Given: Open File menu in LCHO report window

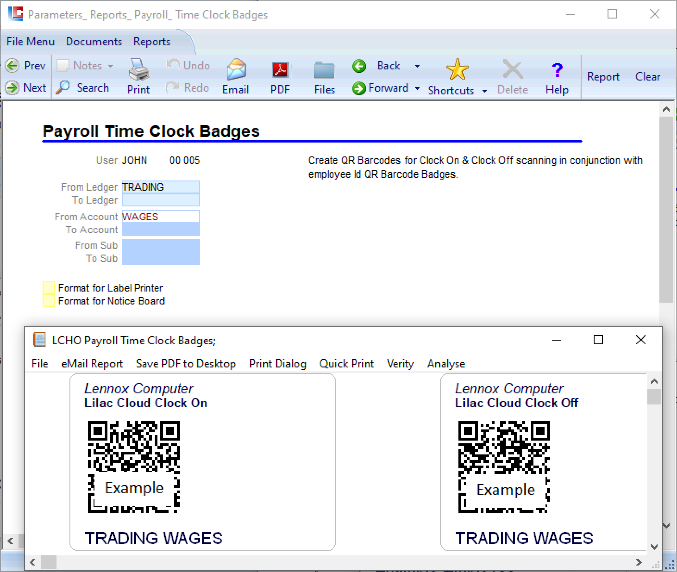Looking at the screenshot, I should [x=39, y=363].
